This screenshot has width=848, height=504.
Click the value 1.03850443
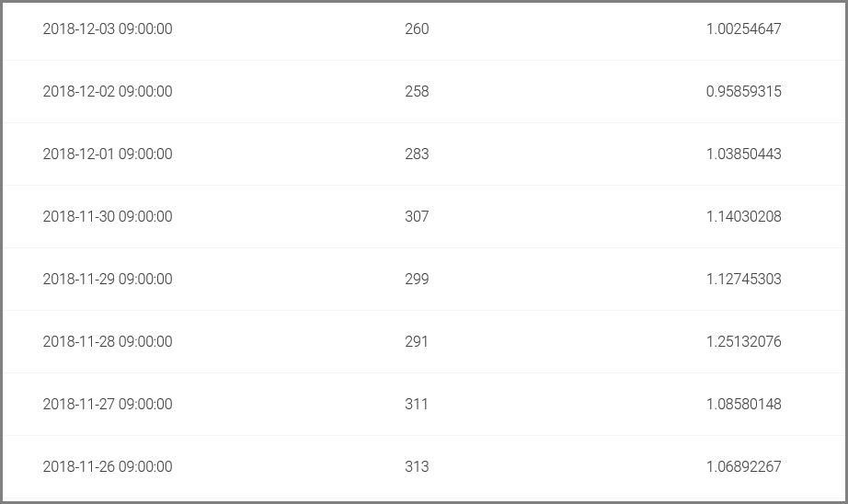point(743,155)
